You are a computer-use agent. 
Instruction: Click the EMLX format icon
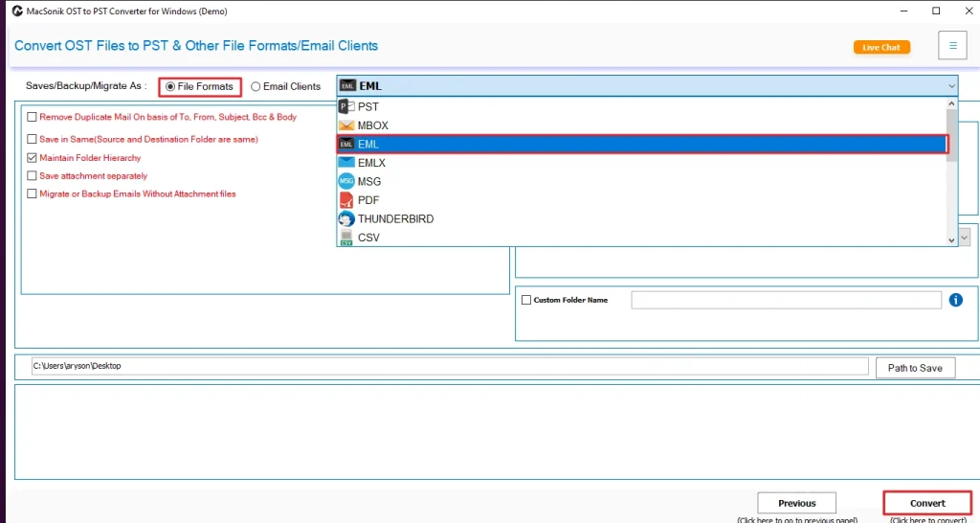pyautogui.click(x=346, y=163)
